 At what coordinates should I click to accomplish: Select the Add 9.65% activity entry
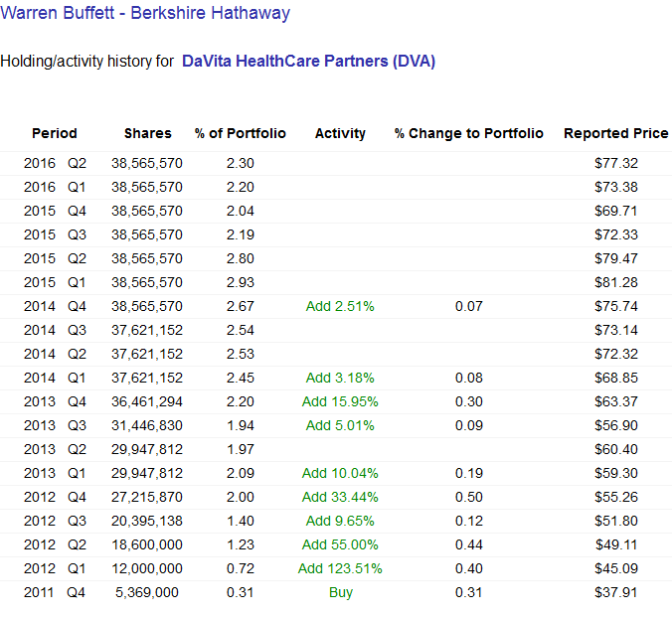click(x=340, y=522)
